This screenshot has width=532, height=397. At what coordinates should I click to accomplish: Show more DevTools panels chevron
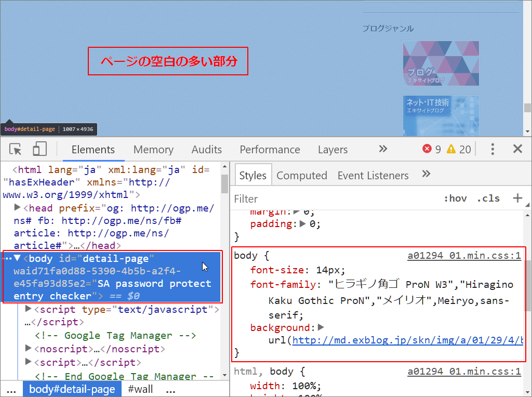tap(383, 149)
